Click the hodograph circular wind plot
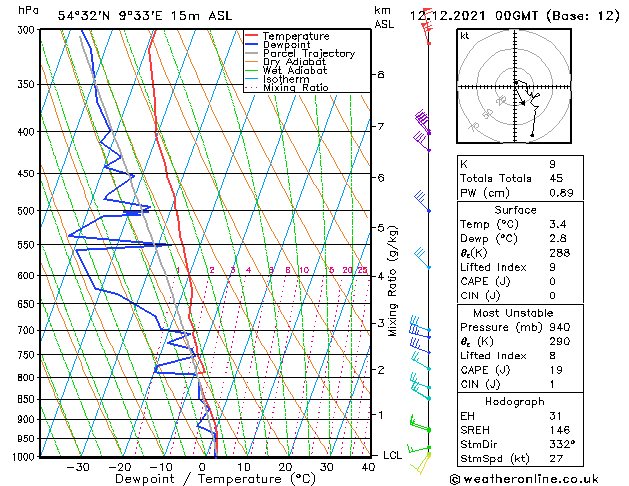The width and height of the screenshot is (629, 486). (514, 86)
